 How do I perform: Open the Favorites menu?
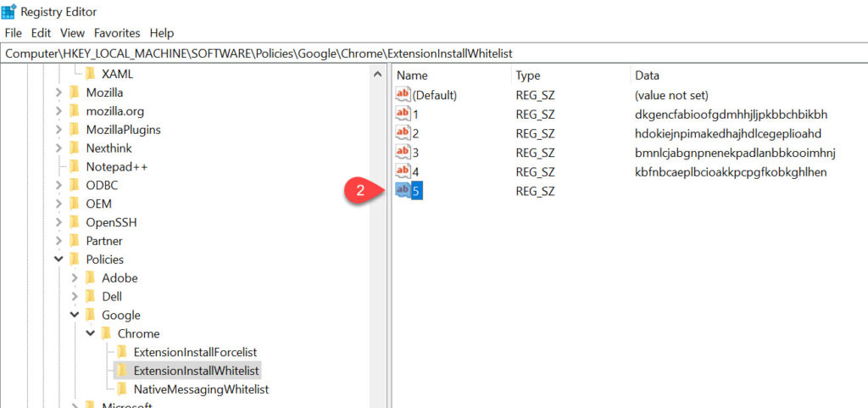point(117,33)
